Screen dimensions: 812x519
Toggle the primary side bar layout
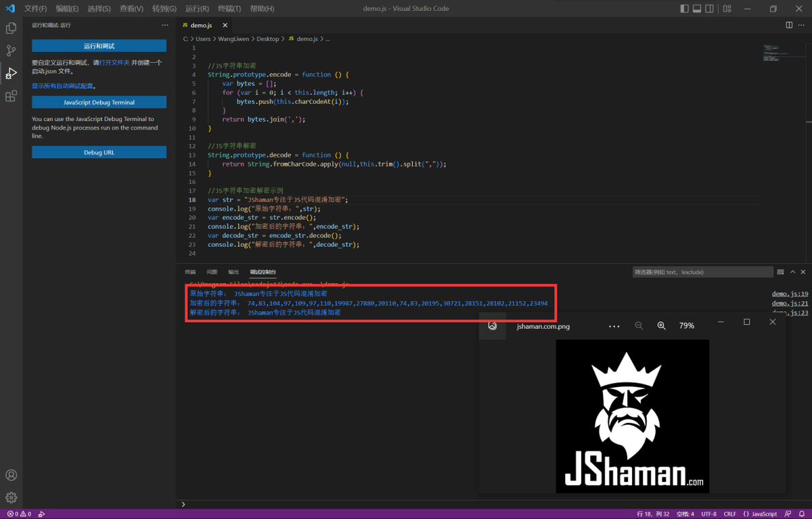[684, 9]
